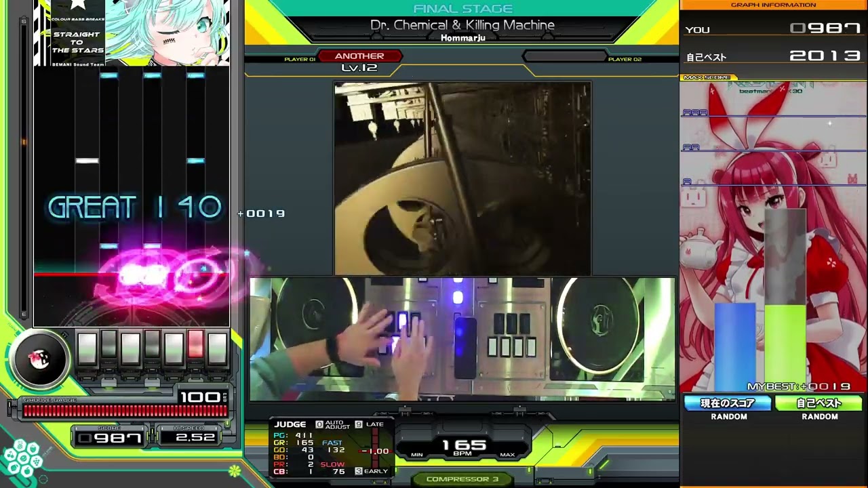Click the GD 43 judge count
The image size is (868, 488).
[293, 450]
